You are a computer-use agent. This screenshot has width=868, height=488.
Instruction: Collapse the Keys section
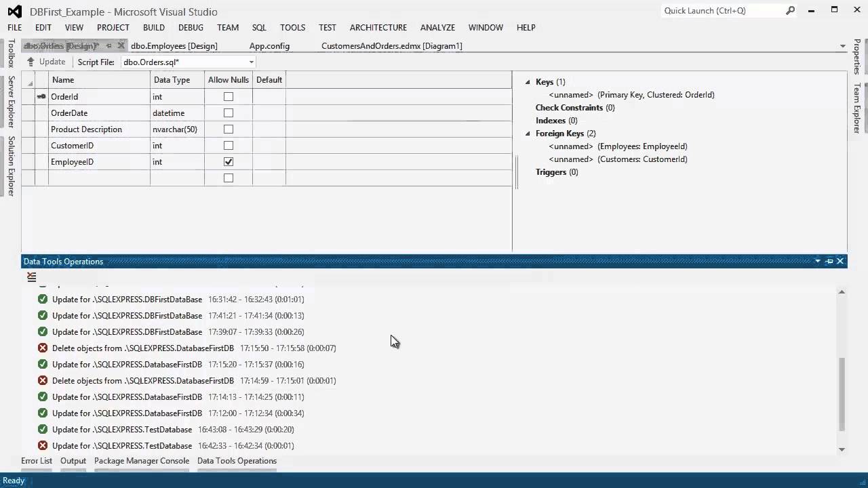tap(528, 82)
